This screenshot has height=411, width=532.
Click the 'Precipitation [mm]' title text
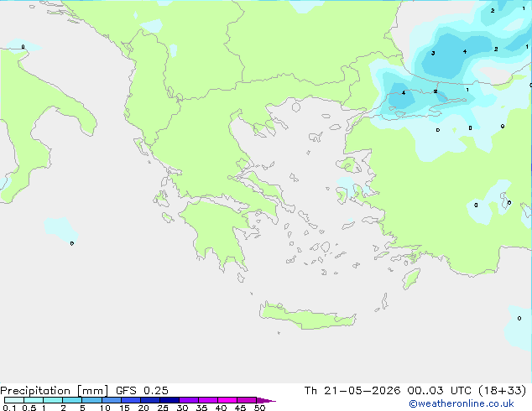(x=55, y=391)
